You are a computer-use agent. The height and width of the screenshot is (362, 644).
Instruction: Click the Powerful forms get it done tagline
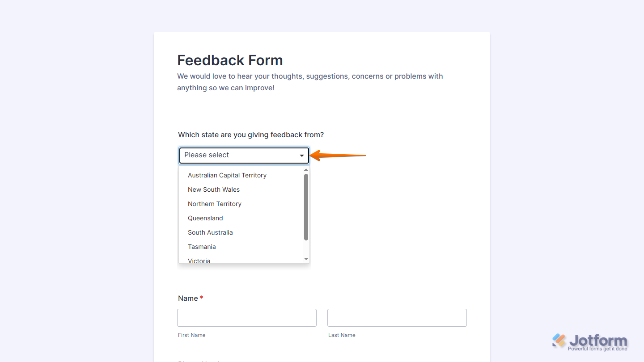click(597, 348)
